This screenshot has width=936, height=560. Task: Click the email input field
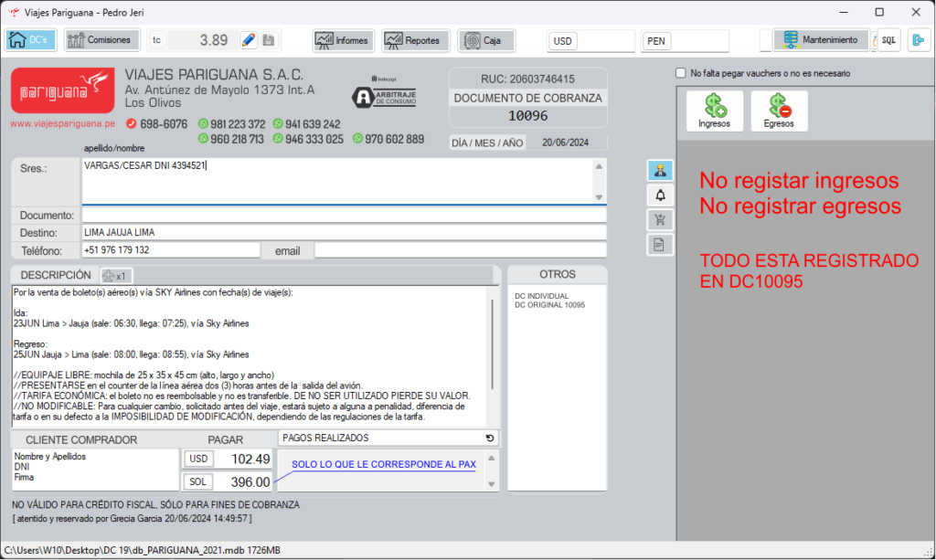(x=461, y=250)
